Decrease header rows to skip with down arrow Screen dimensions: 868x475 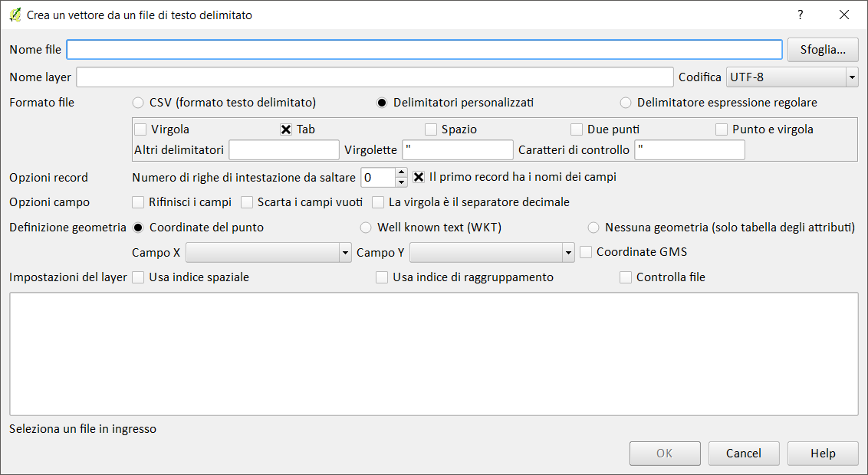401,182
